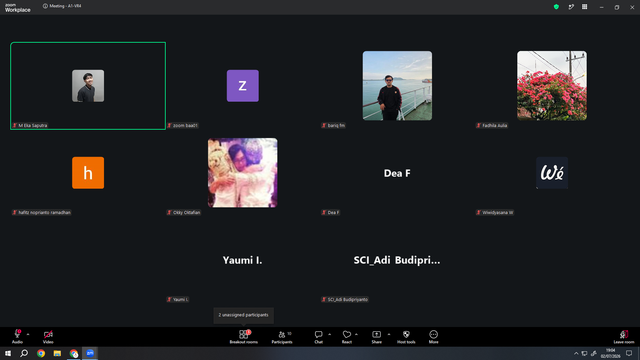Image resolution: width=640 pixels, height=360 pixels.
Task: Select the SCI_Adi Budipri... participant tile
Action: [397, 260]
